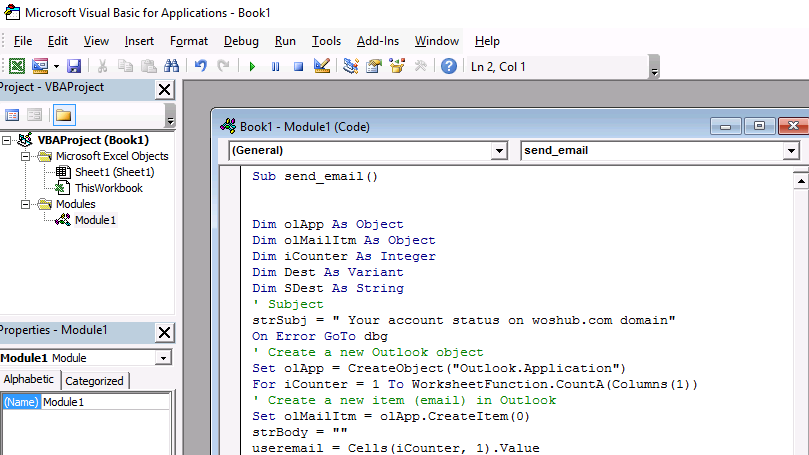Click the Module1 name value field
The width and height of the screenshot is (809, 455).
(105, 402)
